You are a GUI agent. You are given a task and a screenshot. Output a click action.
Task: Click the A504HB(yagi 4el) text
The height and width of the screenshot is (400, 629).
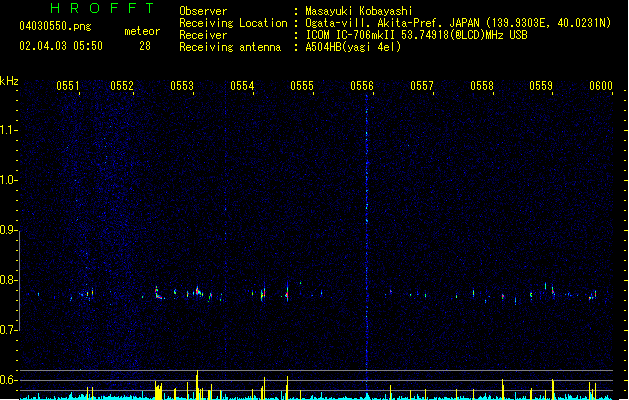pyautogui.click(x=353, y=47)
